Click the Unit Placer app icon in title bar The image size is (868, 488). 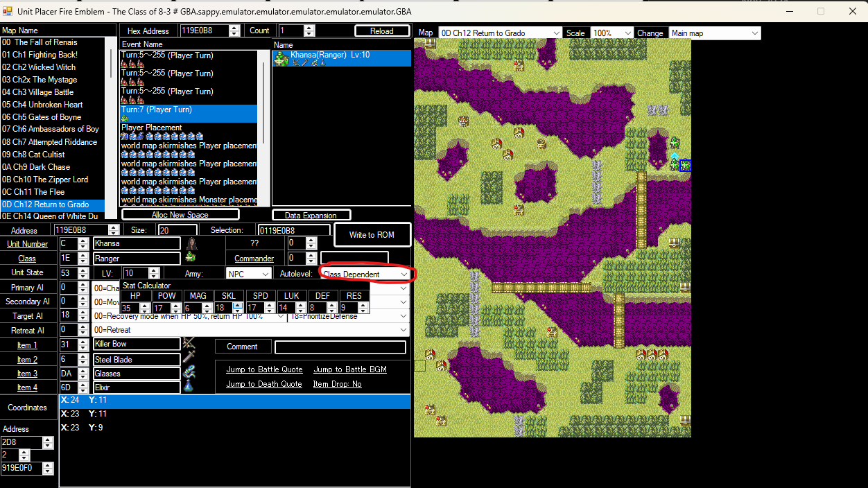8,10
